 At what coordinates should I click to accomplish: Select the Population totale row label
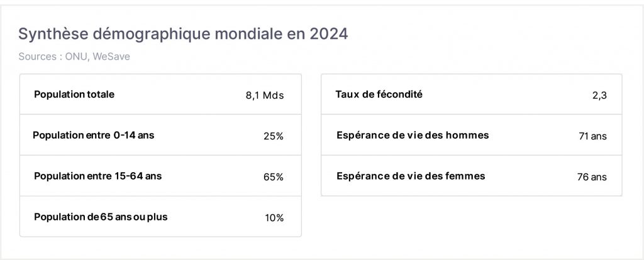coord(74,94)
